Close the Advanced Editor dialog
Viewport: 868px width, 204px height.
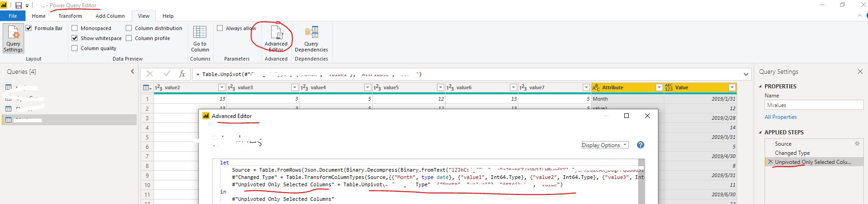point(647,116)
